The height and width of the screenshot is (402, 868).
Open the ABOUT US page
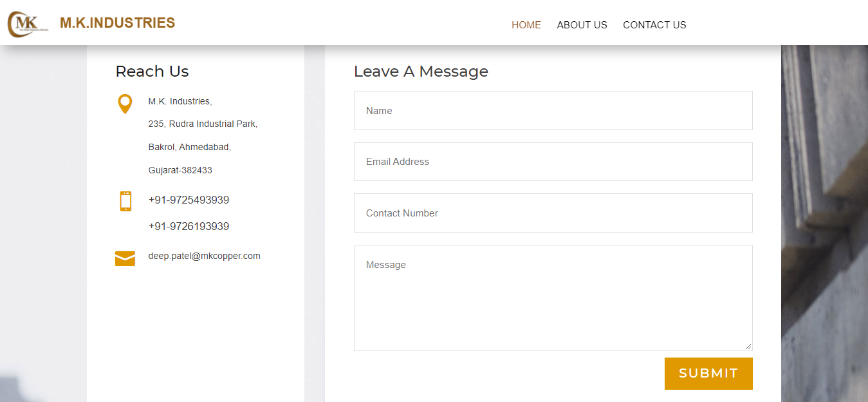point(582,25)
